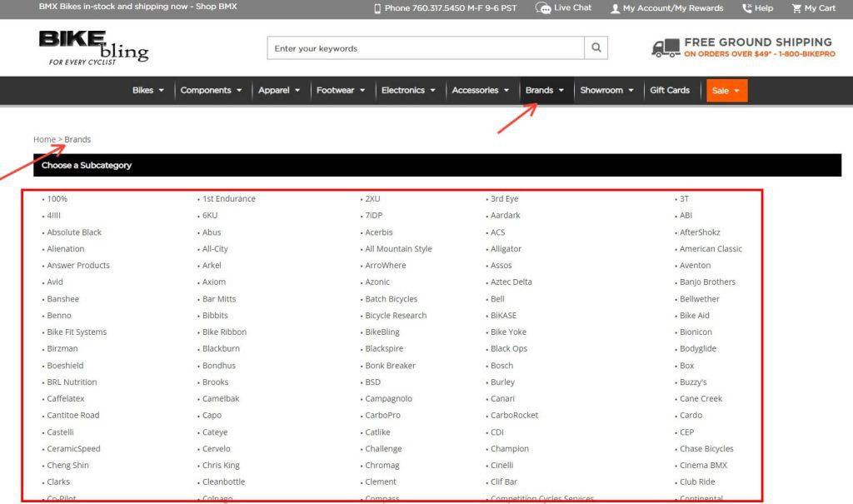The width and height of the screenshot is (853, 504).
Task: Open the Campagnolo brand link
Action: (388, 398)
